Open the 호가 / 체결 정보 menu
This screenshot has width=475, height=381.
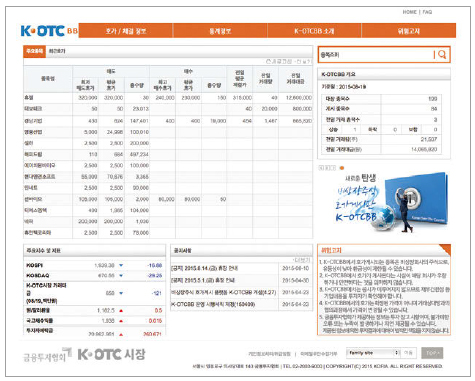126,31
